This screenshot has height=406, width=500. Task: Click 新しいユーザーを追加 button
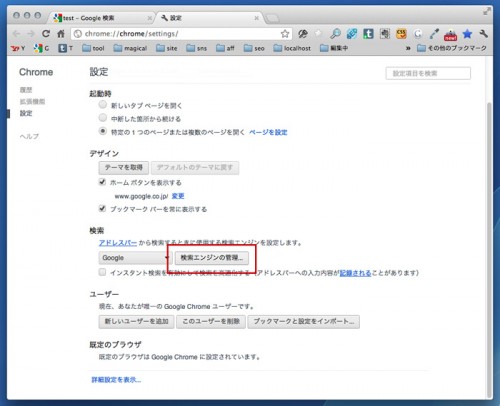tap(136, 322)
